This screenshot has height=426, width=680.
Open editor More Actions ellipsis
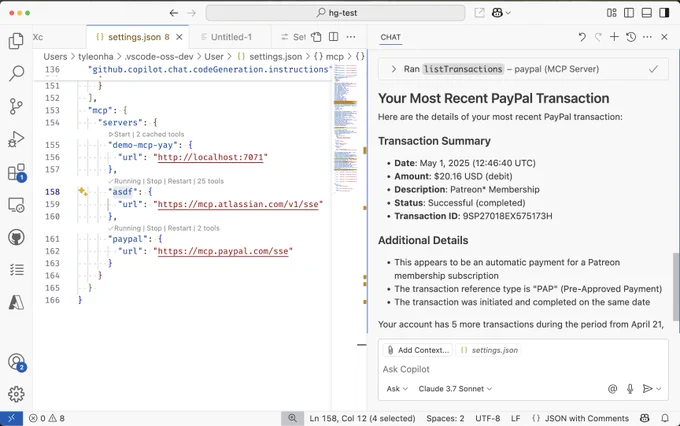[x=351, y=37]
